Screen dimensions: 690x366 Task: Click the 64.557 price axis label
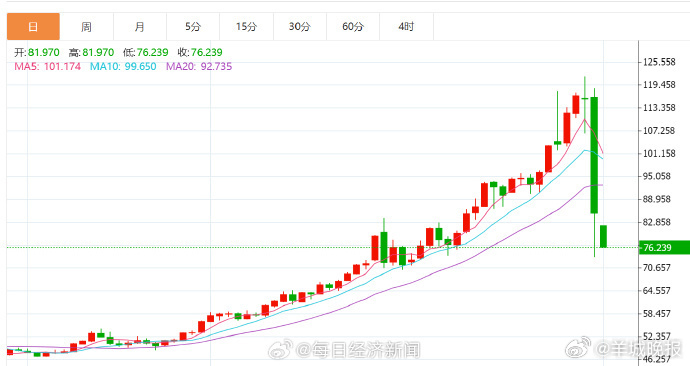pyautogui.click(x=657, y=290)
